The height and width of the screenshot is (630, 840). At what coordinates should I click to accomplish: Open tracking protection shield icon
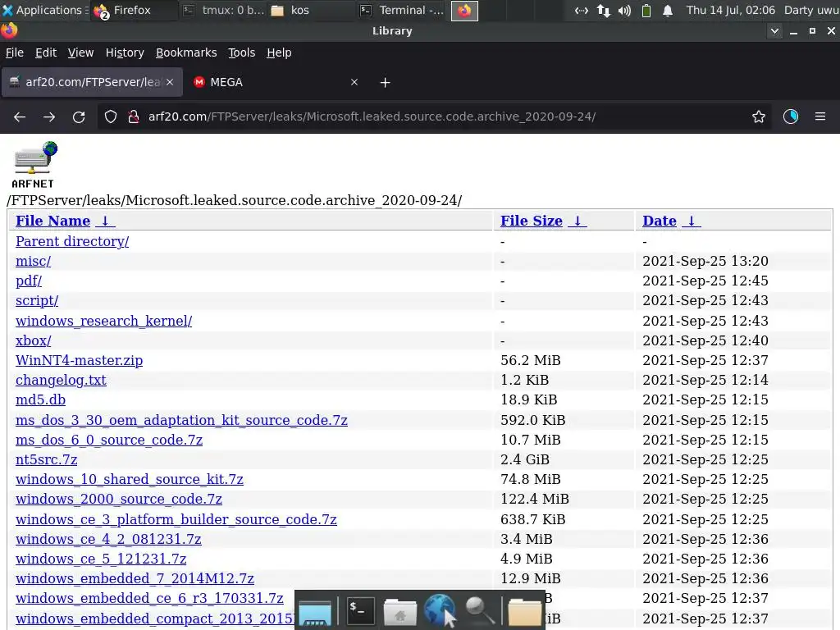coord(111,116)
